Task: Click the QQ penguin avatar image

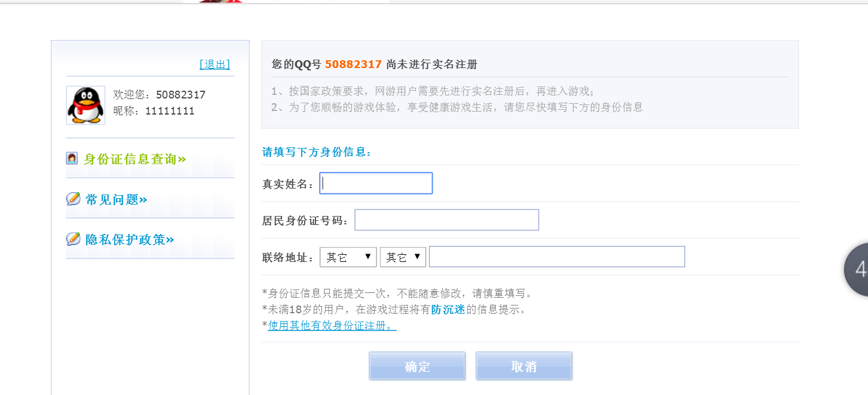Action: pyautogui.click(x=85, y=106)
